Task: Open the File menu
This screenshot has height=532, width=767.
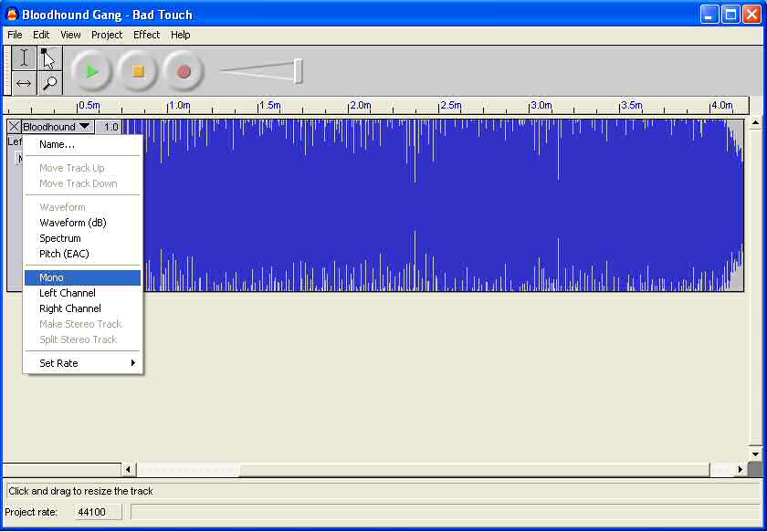Action: pos(15,35)
